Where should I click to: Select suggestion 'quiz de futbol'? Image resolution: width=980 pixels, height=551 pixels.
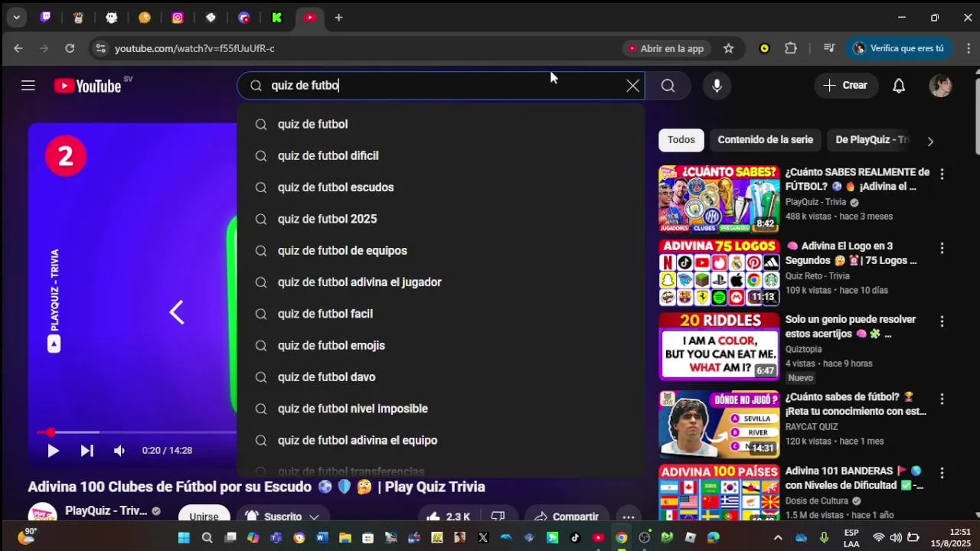(x=441, y=124)
